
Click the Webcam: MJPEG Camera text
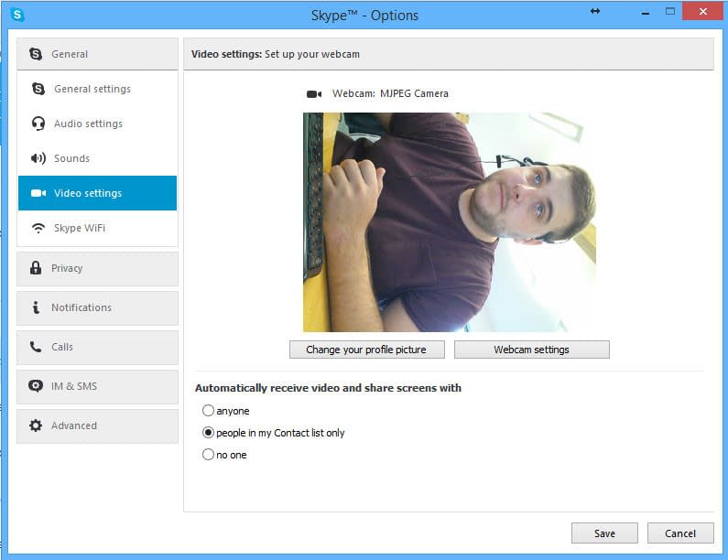390,93
